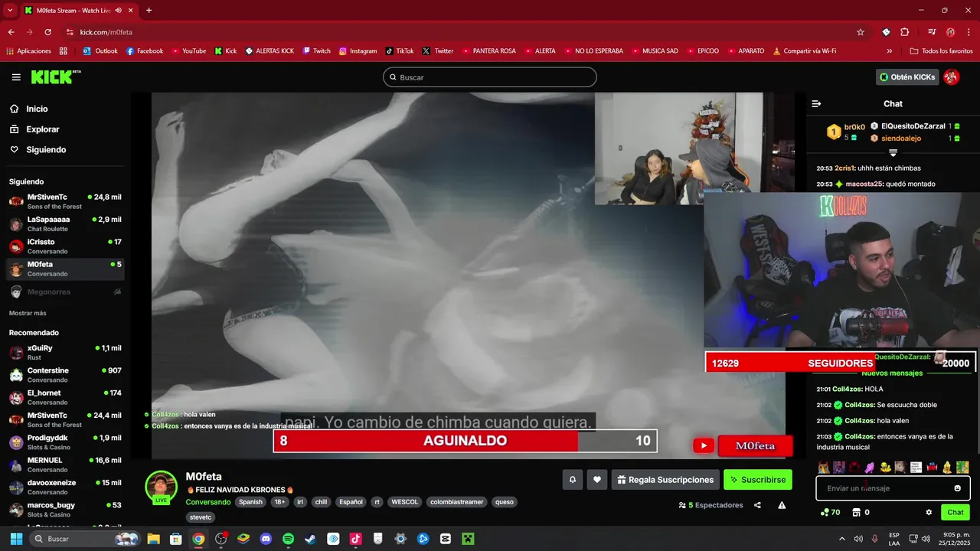Open Discord from the taskbar
Viewport: 980px width, 551px height.
coord(266,539)
